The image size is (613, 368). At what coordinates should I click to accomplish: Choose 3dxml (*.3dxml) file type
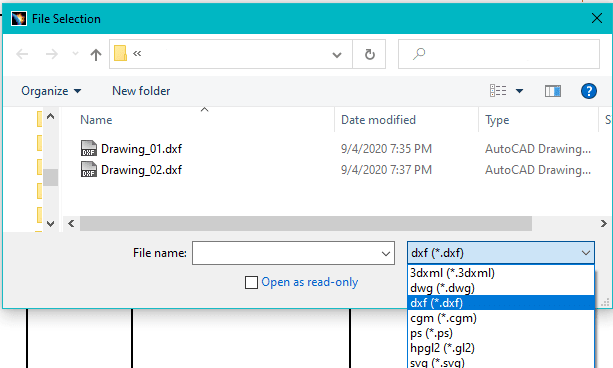(x=501, y=273)
